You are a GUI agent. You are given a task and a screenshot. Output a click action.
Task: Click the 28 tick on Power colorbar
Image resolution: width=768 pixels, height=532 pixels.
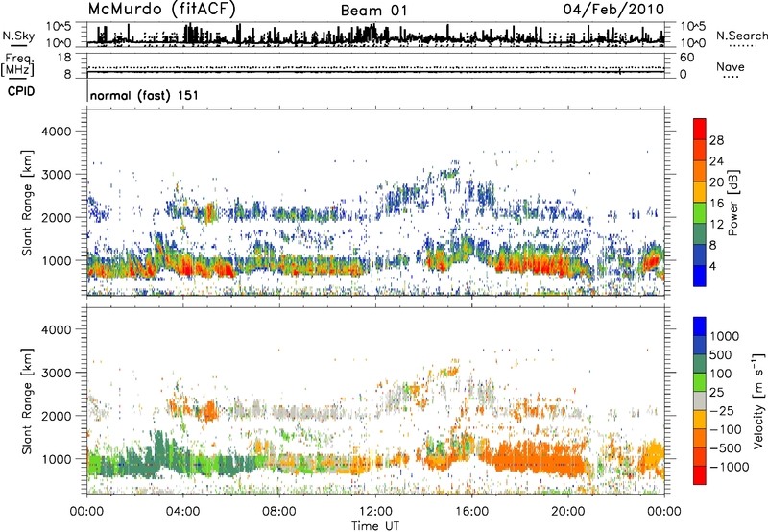[716, 140]
